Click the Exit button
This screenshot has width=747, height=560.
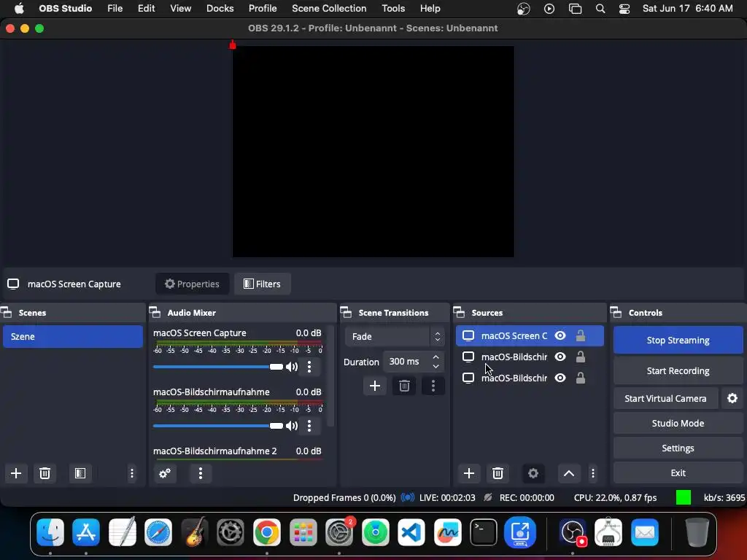pyautogui.click(x=678, y=472)
